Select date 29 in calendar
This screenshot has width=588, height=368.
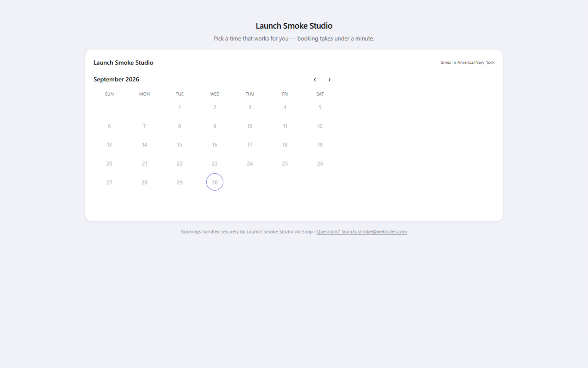tap(180, 182)
